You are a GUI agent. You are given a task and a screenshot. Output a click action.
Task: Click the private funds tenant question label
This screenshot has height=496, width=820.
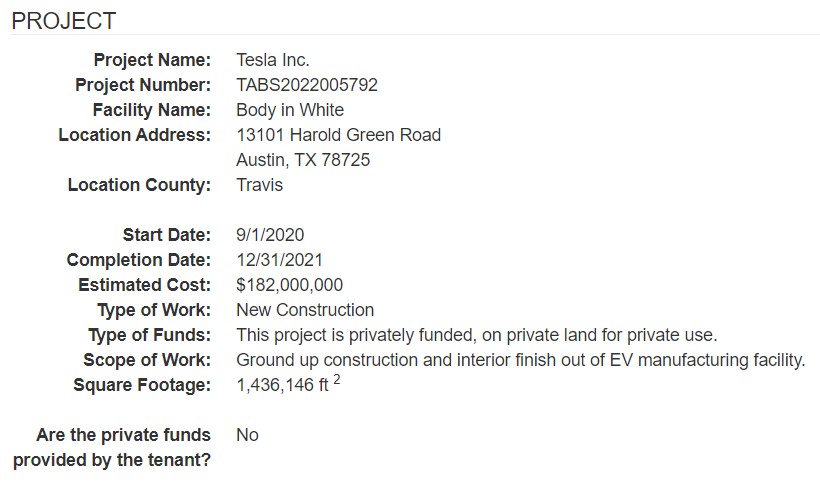point(112,447)
